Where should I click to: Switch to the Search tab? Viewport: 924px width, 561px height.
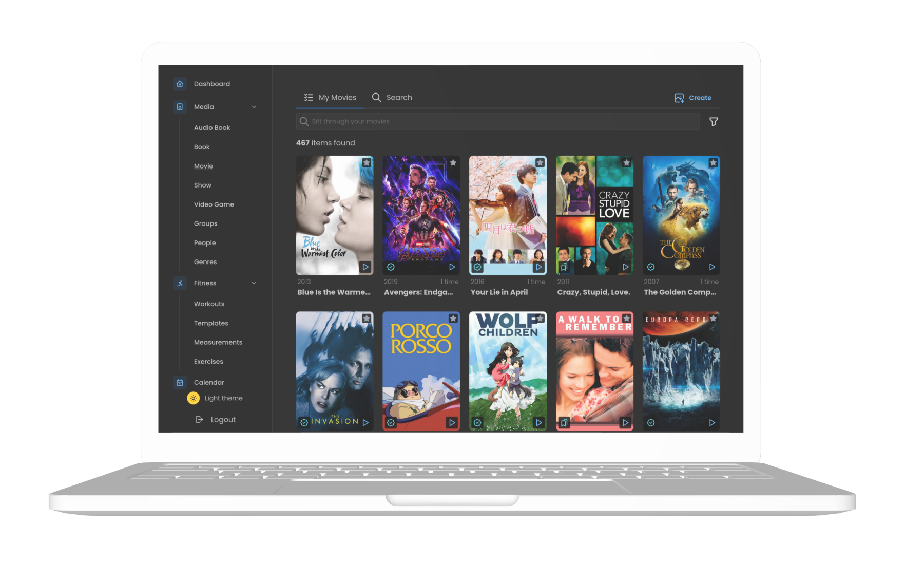point(392,97)
